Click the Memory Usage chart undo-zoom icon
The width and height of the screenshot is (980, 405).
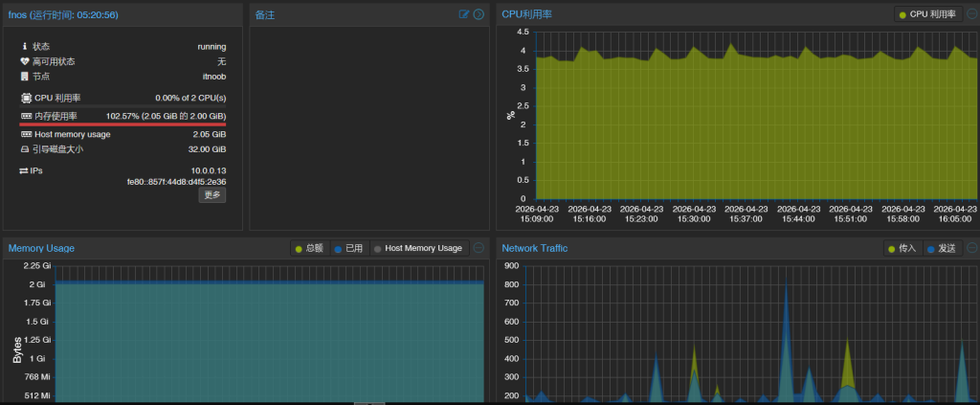pos(479,248)
